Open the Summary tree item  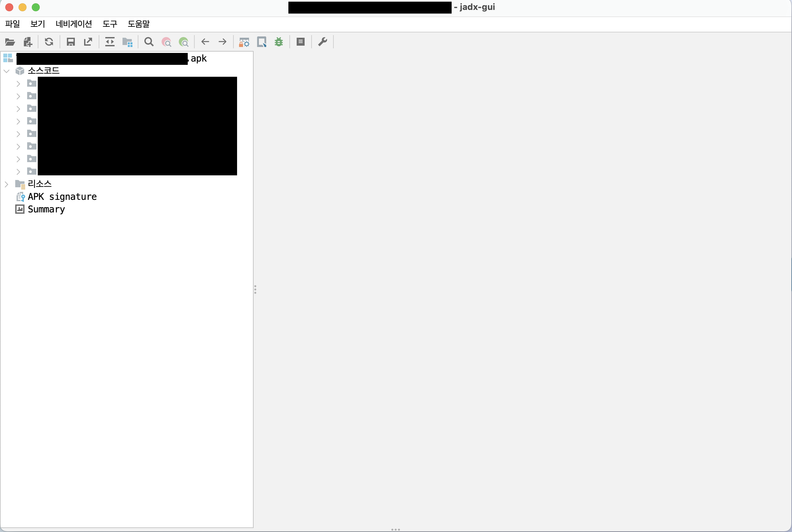coord(46,209)
